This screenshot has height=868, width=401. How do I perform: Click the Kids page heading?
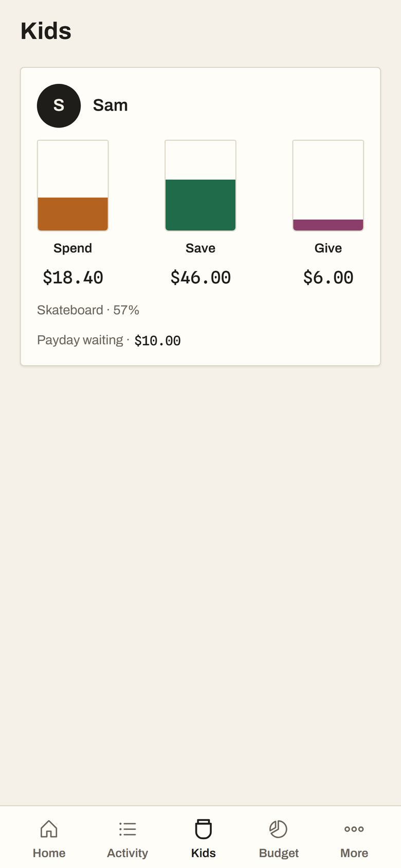pyautogui.click(x=46, y=31)
